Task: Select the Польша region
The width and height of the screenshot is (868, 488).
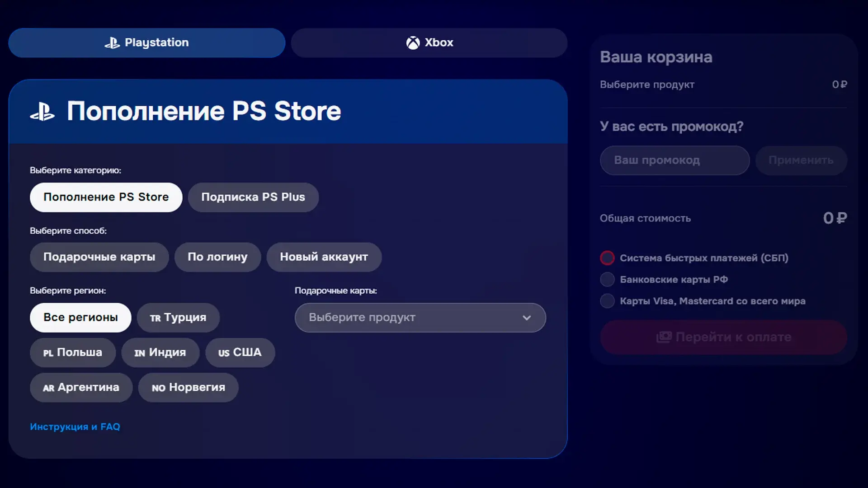Action: 72,352
